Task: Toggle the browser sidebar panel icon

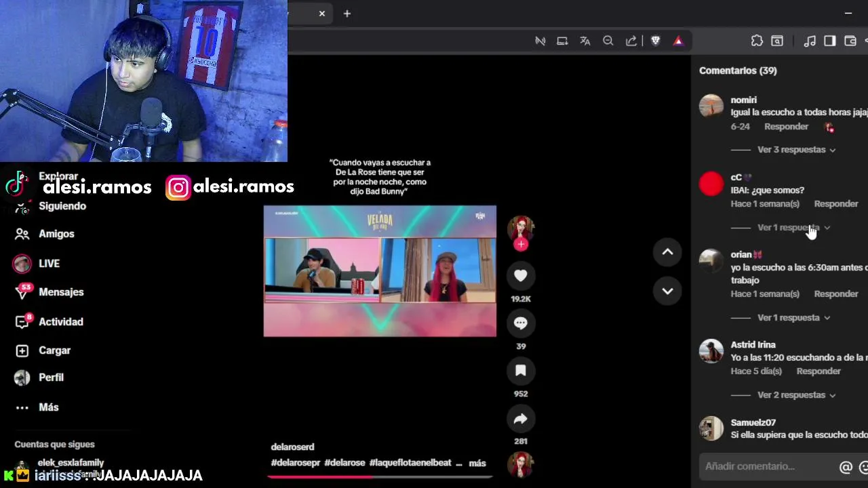Action: tap(829, 41)
